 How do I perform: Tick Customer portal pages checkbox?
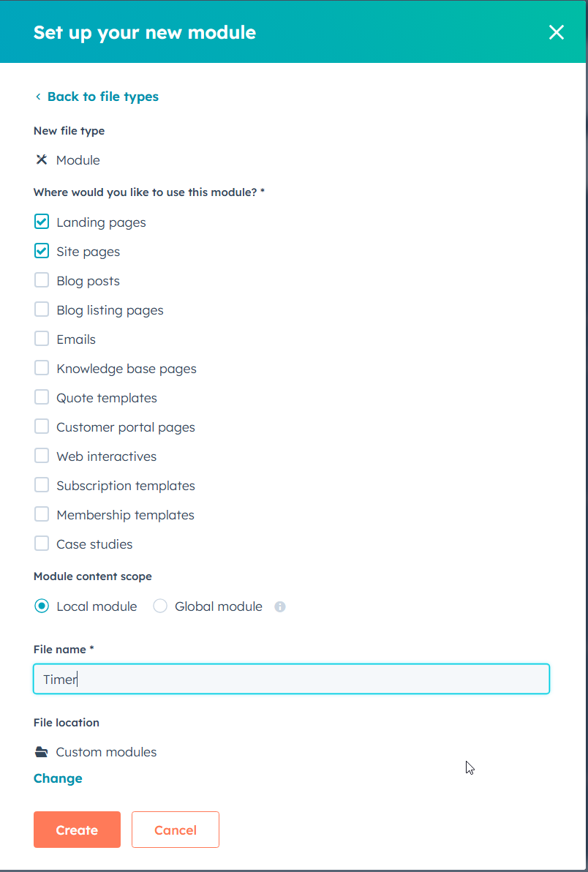(42, 426)
